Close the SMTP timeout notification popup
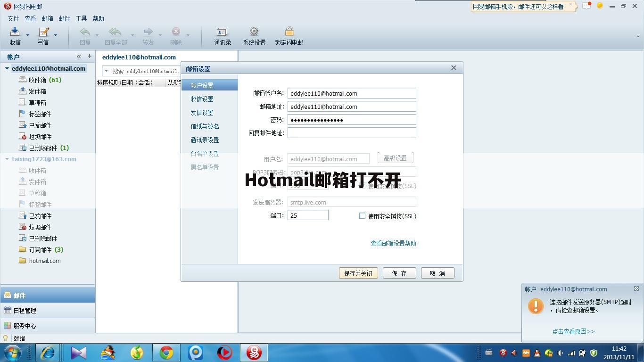644x362 pixels. (x=636, y=288)
